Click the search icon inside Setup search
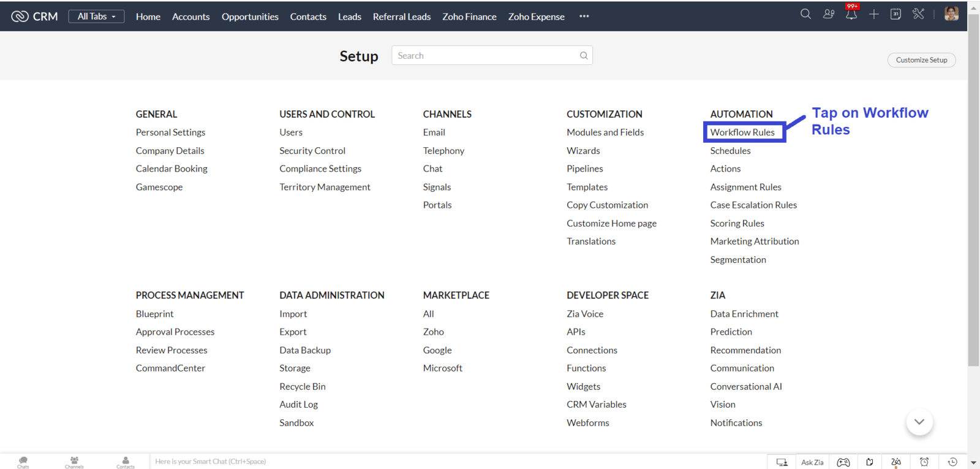The image size is (980, 469). 584,56
